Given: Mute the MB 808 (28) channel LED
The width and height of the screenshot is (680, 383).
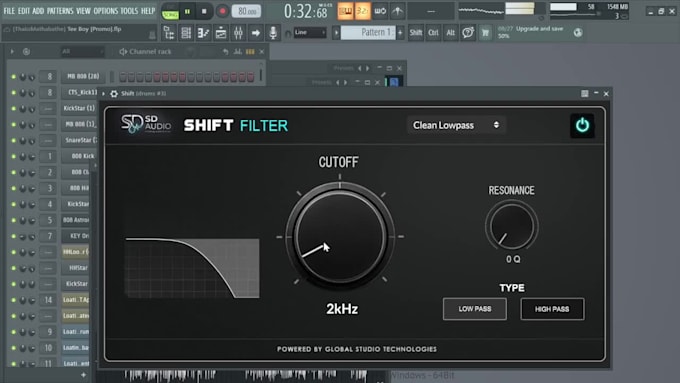Looking at the screenshot, I should point(13,77).
